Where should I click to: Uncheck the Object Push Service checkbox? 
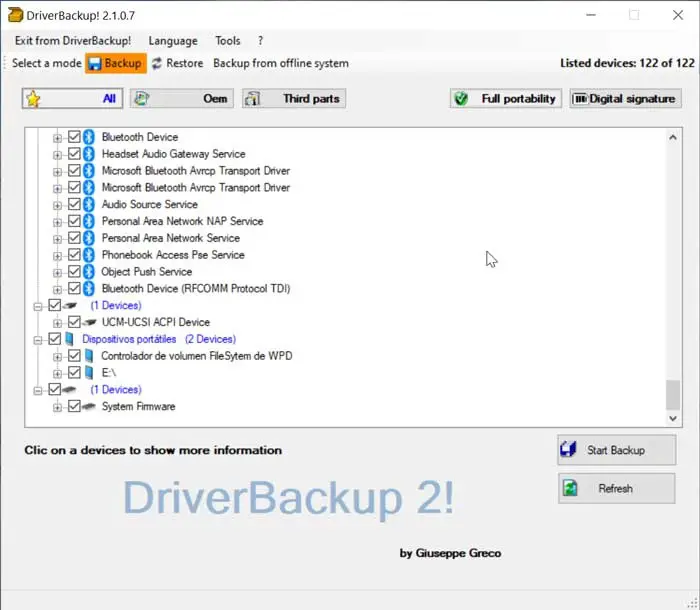[x=74, y=272]
